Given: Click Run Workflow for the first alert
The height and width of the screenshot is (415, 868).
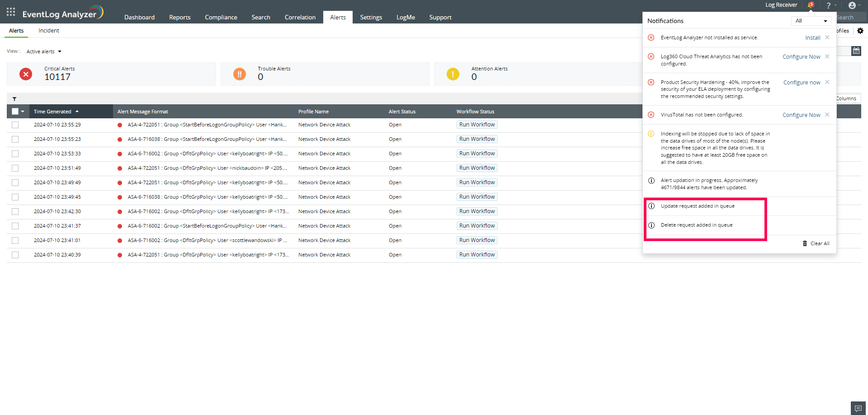Looking at the screenshot, I should pyautogui.click(x=476, y=124).
